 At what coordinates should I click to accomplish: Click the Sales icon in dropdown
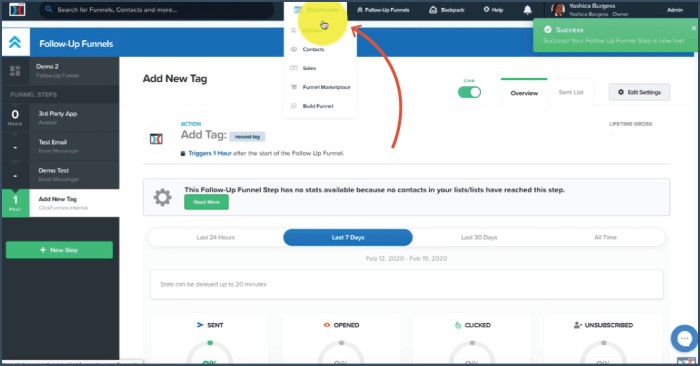[x=294, y=68]
